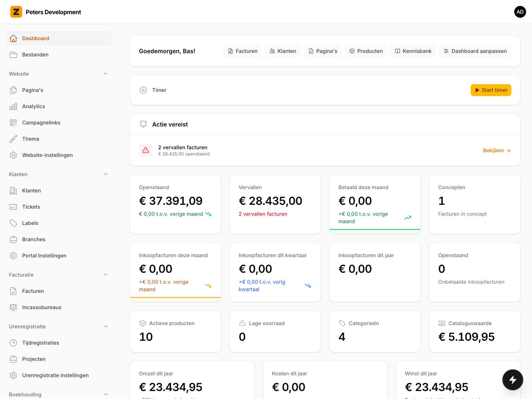Click the Facturen shortcut button at top
Image resolution: width=532 pixels, height=399 pixels.
(x=243, y=51)
